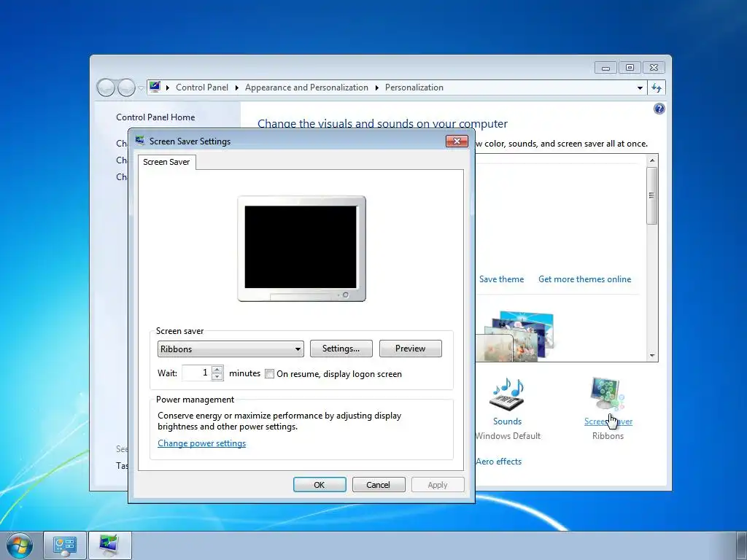
Task: Open the help question mark icon
Action: (x=659, y=109)
